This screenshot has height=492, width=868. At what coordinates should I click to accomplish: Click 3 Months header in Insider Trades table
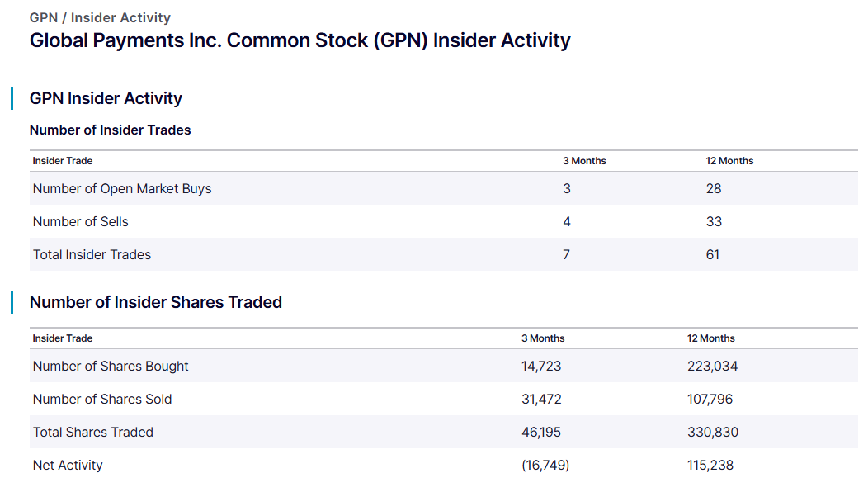[x=584, y=161]
